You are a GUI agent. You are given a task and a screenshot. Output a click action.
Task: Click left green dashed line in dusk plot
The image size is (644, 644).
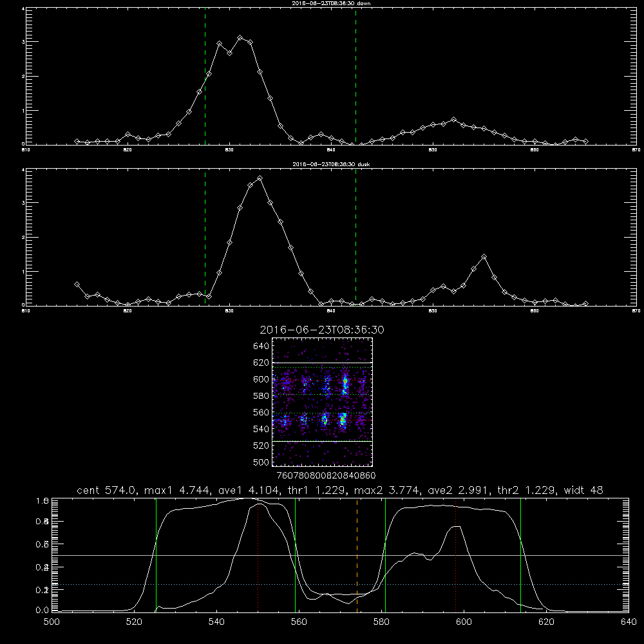click(x=205, y=238)
